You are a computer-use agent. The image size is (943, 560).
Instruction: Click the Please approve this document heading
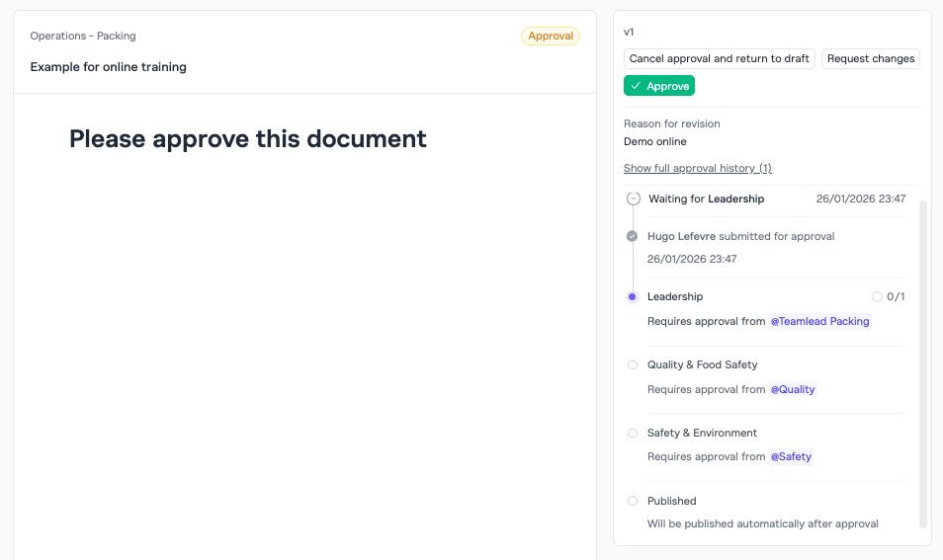[248, 138]
